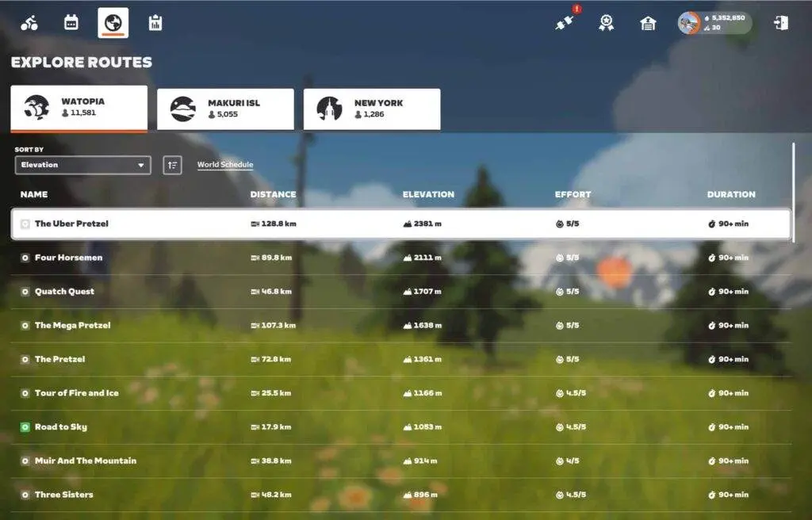Screen dimensions: 812x520
Task: Select the Watopia world tab
Action: (x=79, y=109)
